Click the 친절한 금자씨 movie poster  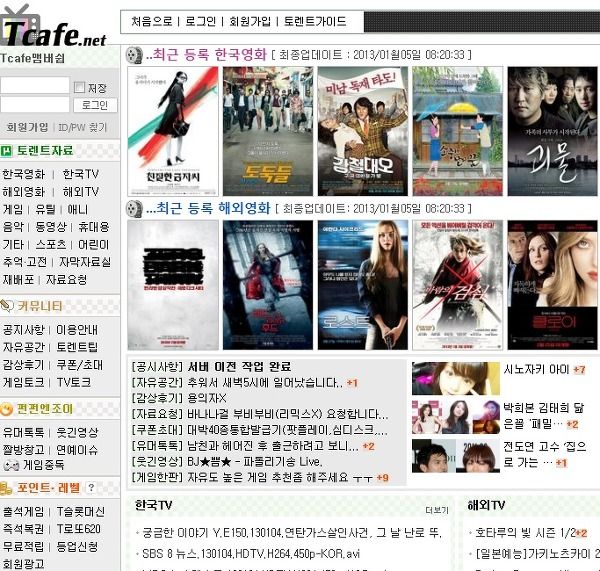click(173, 131)
